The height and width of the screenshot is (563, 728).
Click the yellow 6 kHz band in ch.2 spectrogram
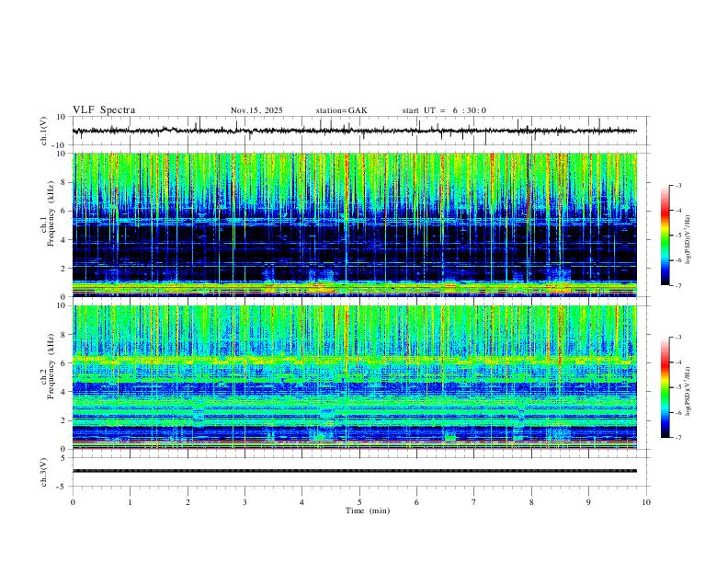coord(355,360)
